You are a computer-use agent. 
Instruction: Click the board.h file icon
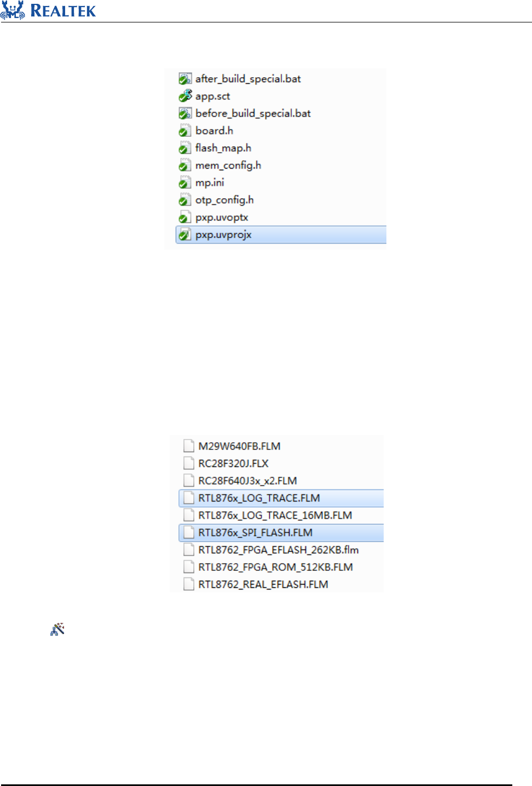[185, 131]
